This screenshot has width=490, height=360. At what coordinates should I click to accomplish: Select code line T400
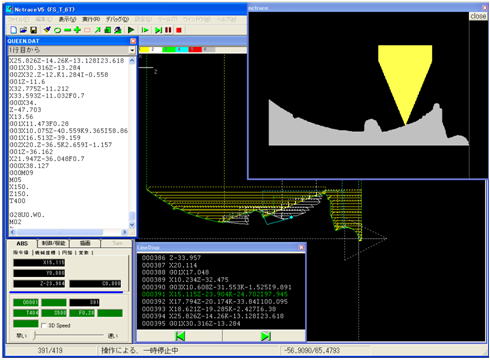click(x=17, y=201)
